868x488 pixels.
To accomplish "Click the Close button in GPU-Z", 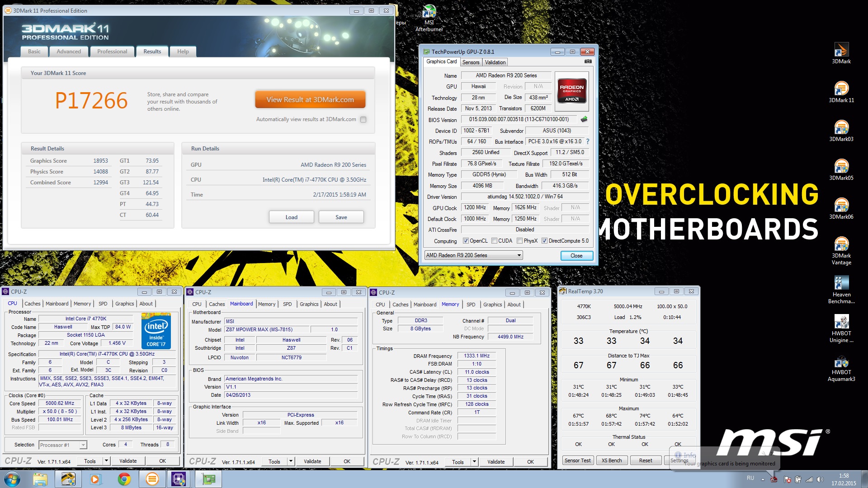I will (576, 256).
